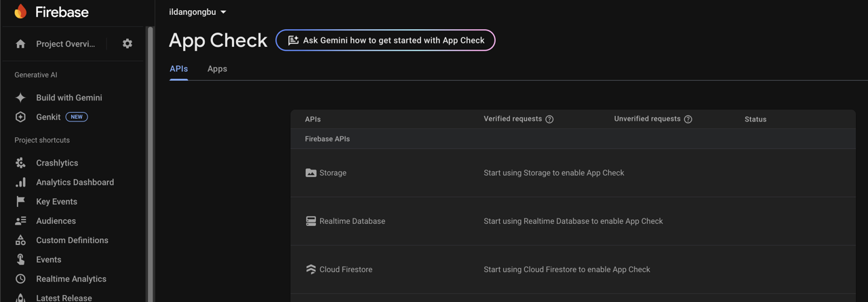The height and width of the screenshot is (302, 868).
Task: Click the Crashlytics icon
Action: click(20, 163)
